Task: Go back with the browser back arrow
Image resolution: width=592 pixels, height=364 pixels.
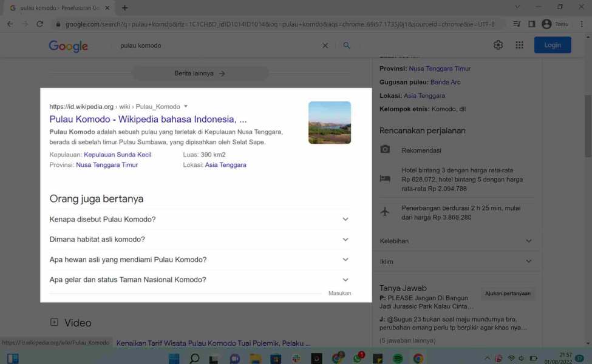Action: click(x=10, y=24)
